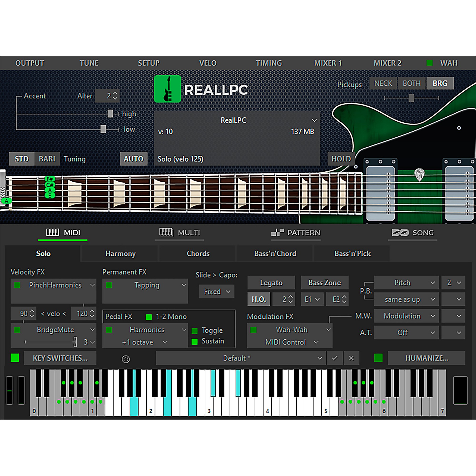Open the Tapping Permanent FX dropdown
The width and height of the screenshot is (476, 476).
pyautogui.click(x=184, y=285)
